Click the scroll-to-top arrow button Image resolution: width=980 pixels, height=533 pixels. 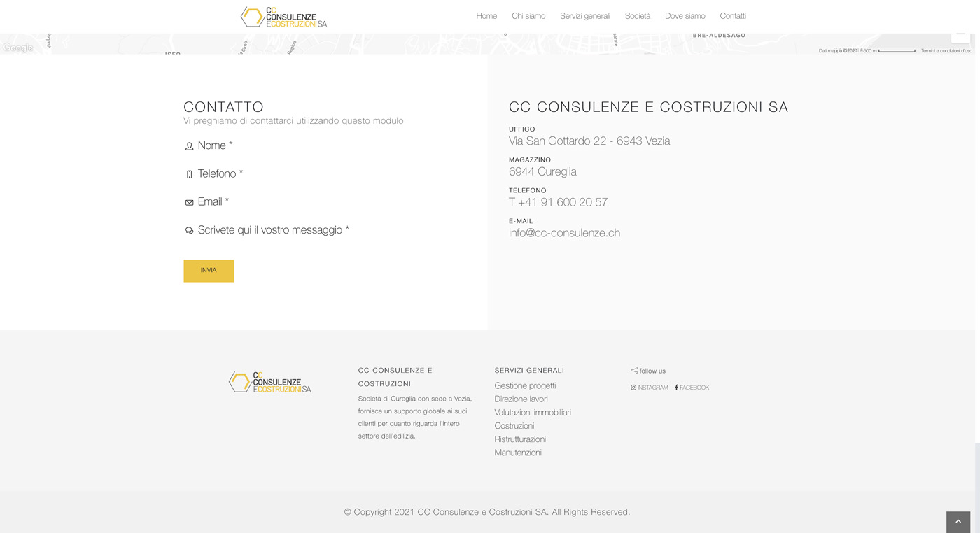click(x=958, y=522)
